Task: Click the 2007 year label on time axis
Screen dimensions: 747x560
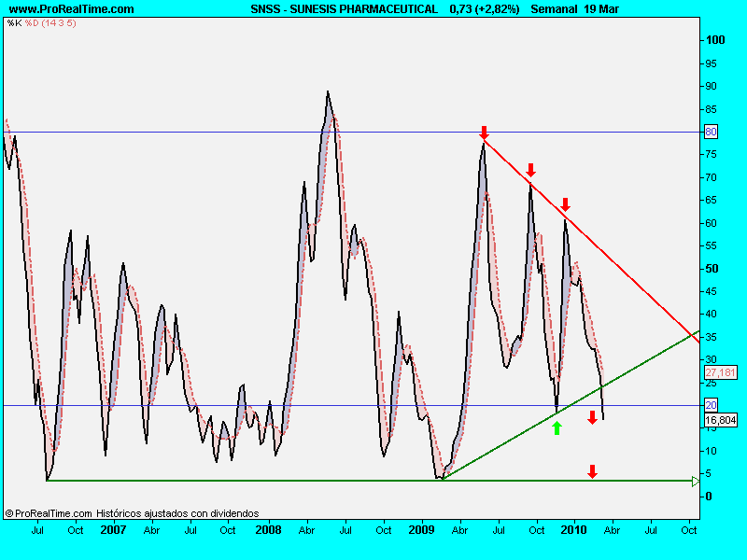Action: point(113,530)
